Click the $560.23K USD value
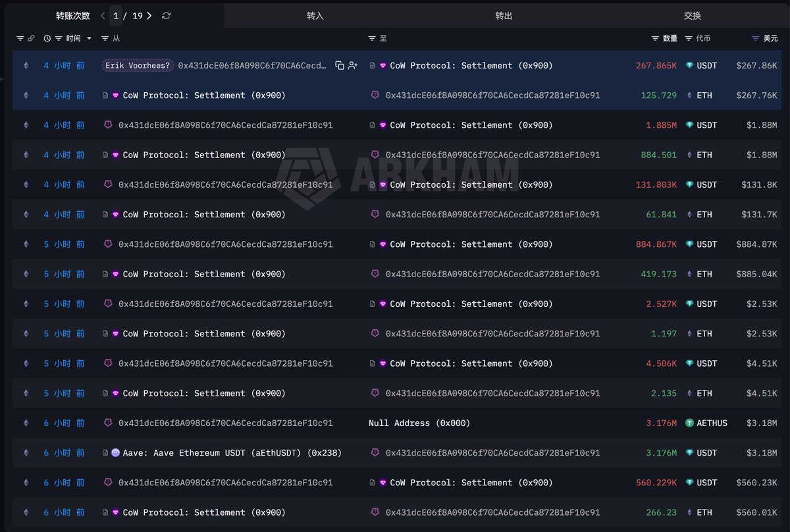This screenshot has height=532, width=790. 757,483
